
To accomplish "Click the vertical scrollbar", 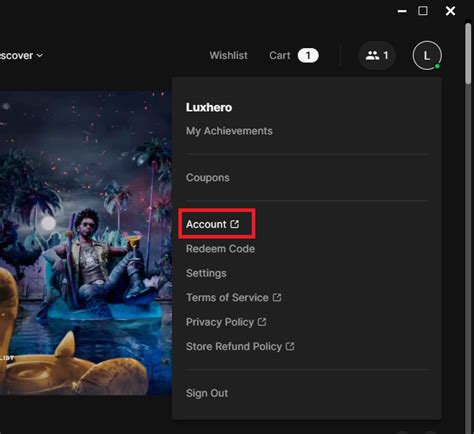I will coord(468,53).
